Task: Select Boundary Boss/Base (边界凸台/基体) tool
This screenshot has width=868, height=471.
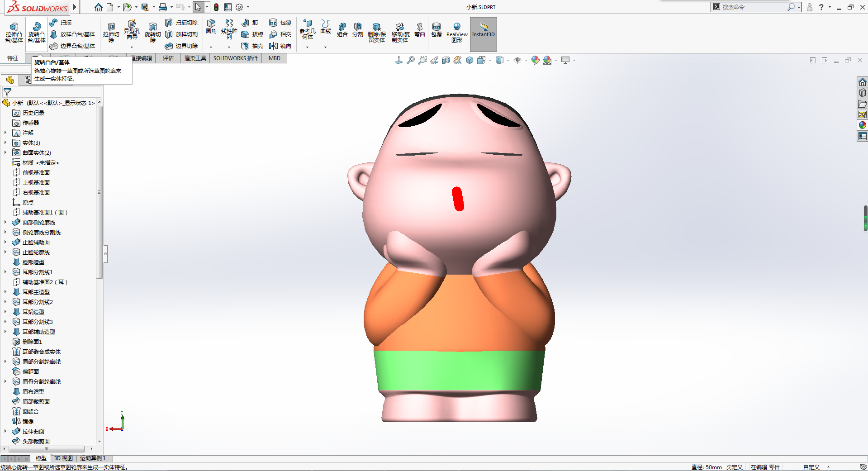Action: click(x=72, y=46)
